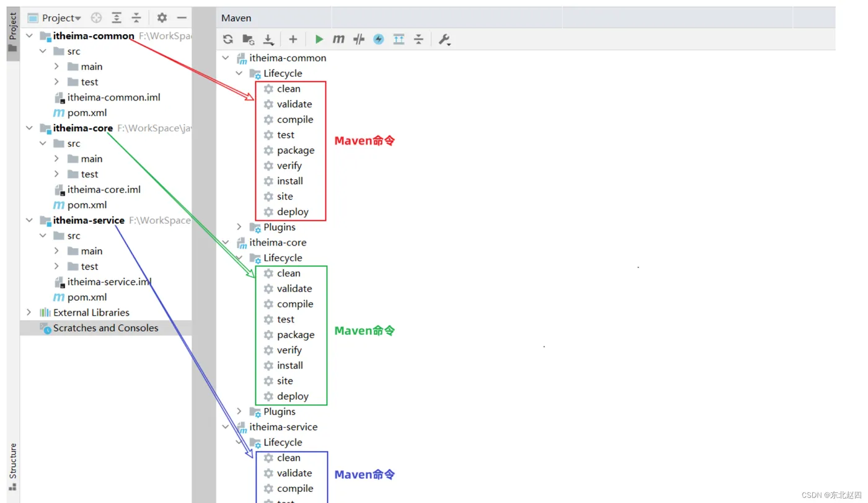Select compile goal under itheima-core Lifecycle
The height and width of the screenshot is (503, 868).
(x=288, y=304)
